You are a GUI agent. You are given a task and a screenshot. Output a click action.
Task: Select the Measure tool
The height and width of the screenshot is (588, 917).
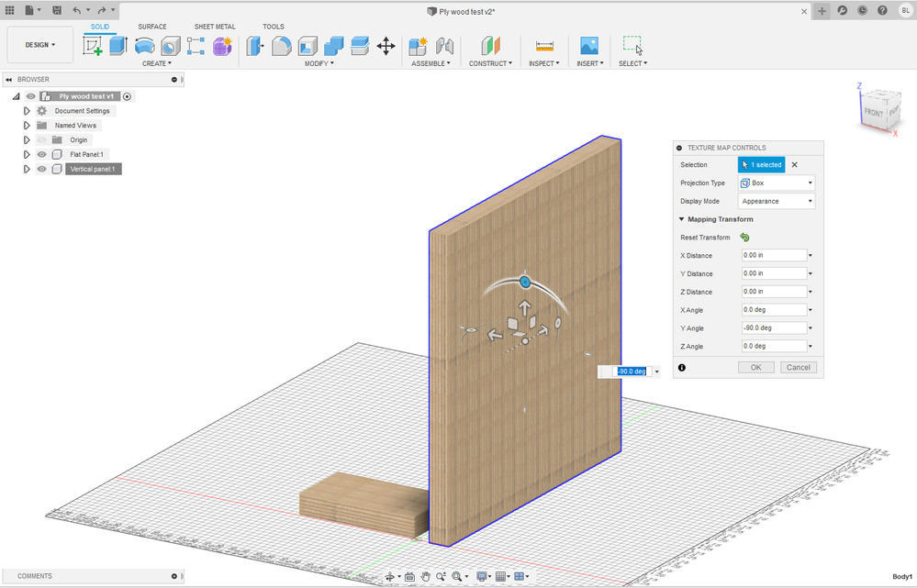click(x=544, y=46)
